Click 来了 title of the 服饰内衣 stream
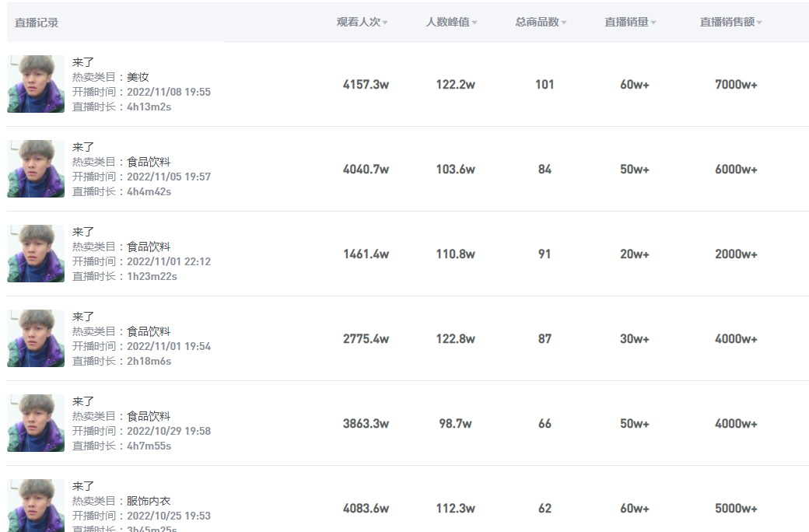Viewport: 809px width, 532px height. pyautogui.click(x=83, y=486)
